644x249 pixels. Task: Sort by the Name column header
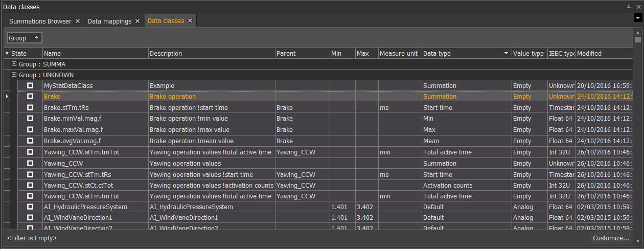coord(96,53)
